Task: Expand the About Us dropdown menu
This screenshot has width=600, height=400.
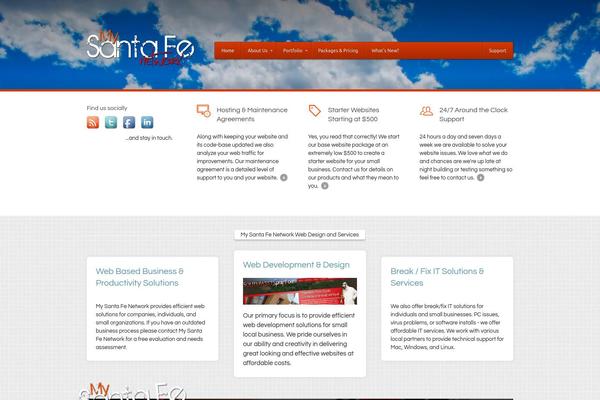Action: point(260,51)
